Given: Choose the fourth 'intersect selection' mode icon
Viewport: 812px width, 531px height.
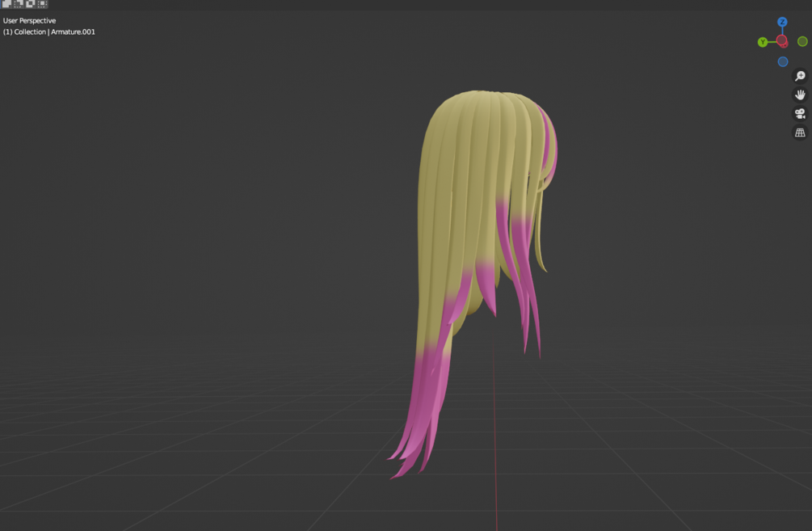Looking at the screenshot, I should 42,3.
